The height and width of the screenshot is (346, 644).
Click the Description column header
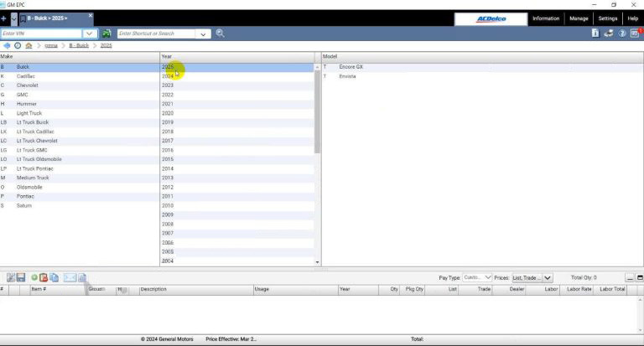(196, 289)
